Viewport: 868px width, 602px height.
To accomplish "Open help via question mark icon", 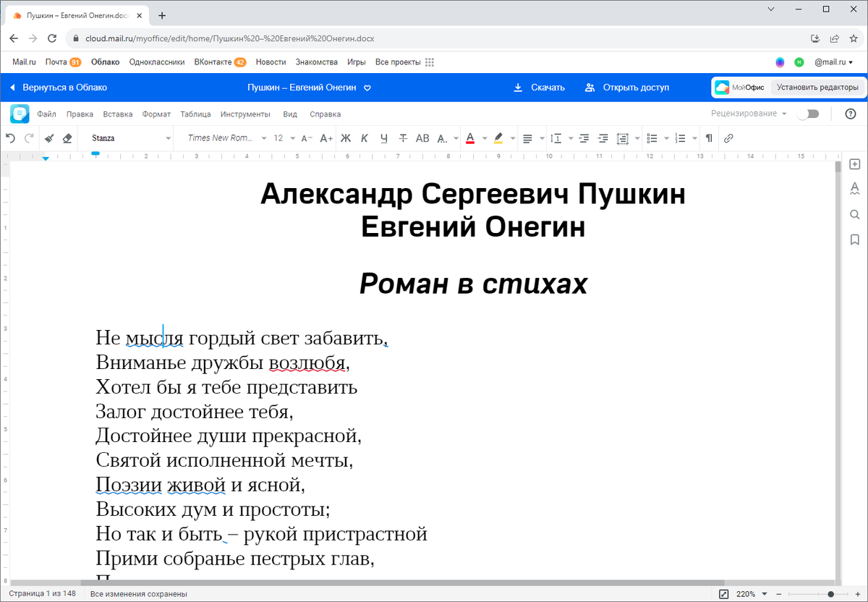I will (x=851, y=114).
